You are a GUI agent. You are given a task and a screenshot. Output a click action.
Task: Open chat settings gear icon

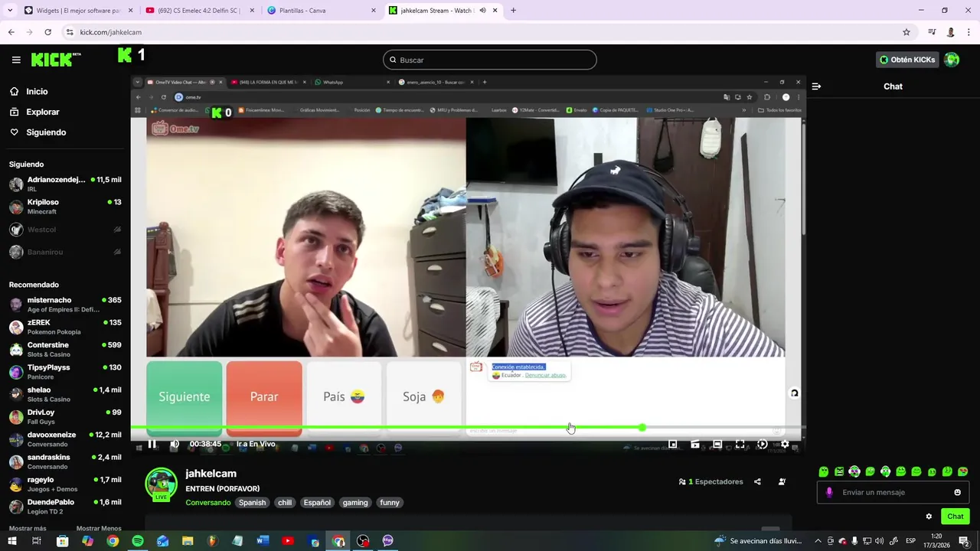click(929, 517)
